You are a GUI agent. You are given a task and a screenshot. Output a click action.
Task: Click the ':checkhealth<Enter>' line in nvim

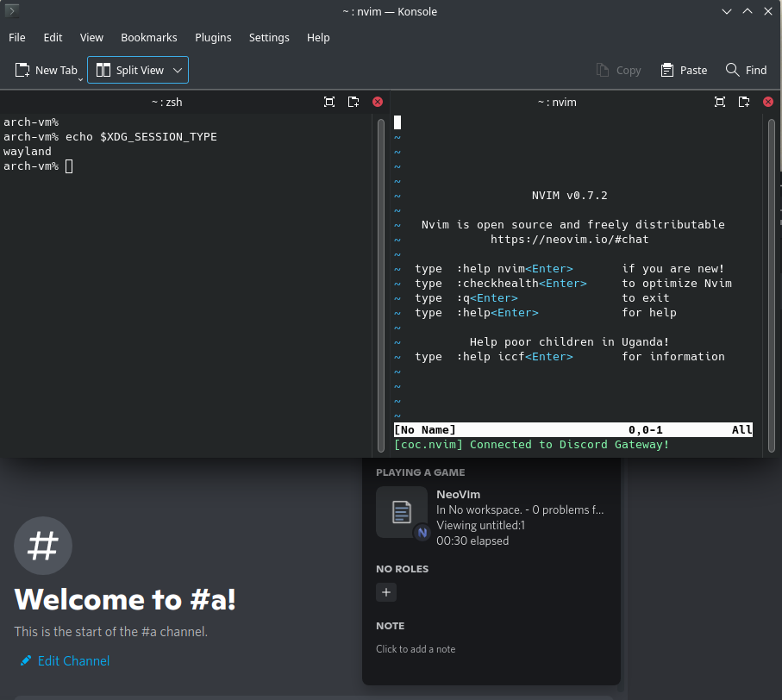click(x=522, y=284)
